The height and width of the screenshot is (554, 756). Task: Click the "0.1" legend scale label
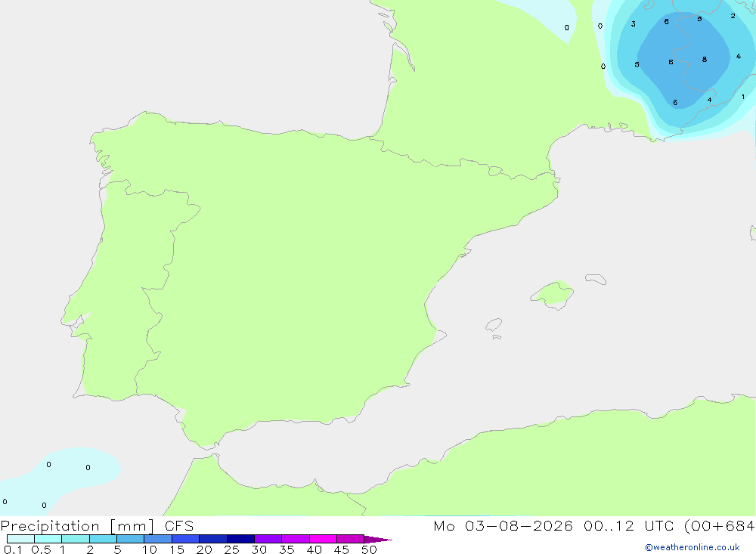[13, 549]
